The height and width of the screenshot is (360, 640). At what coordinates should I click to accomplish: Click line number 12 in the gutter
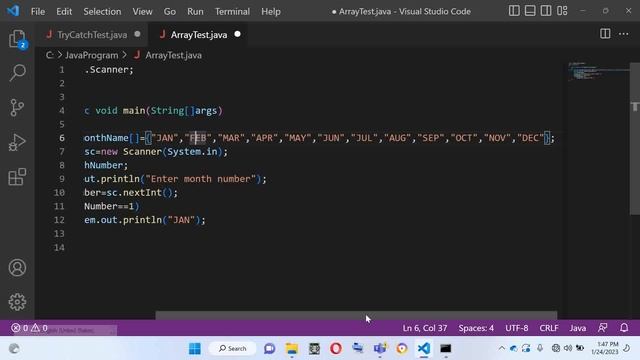[59, 220]
